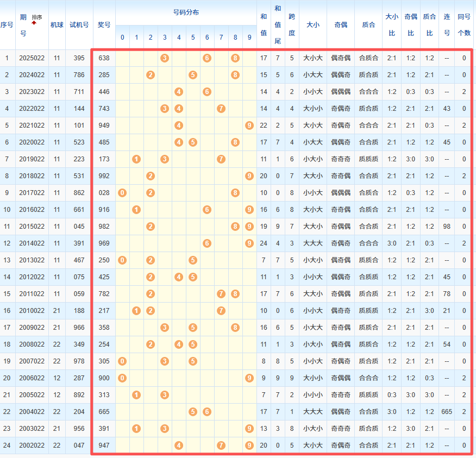Click orange ball 2 in row 2010022
This screenshot has height=458, width=476.
[151, 311]
